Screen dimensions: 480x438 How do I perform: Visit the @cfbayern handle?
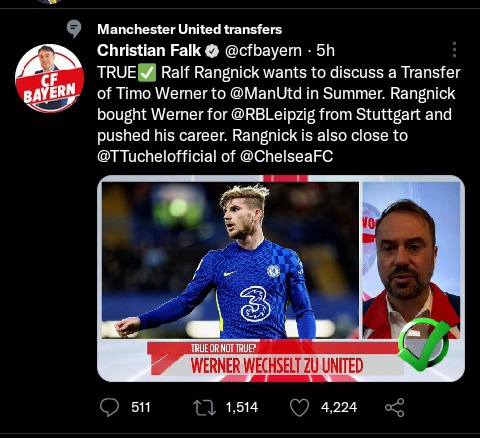(263, 51)
